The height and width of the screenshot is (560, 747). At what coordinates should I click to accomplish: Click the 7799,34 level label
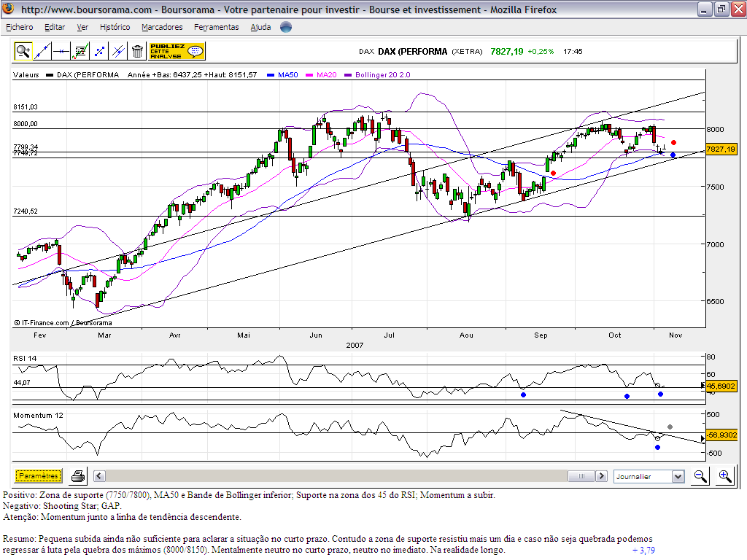pyautogui.click(x=26, y=147)
